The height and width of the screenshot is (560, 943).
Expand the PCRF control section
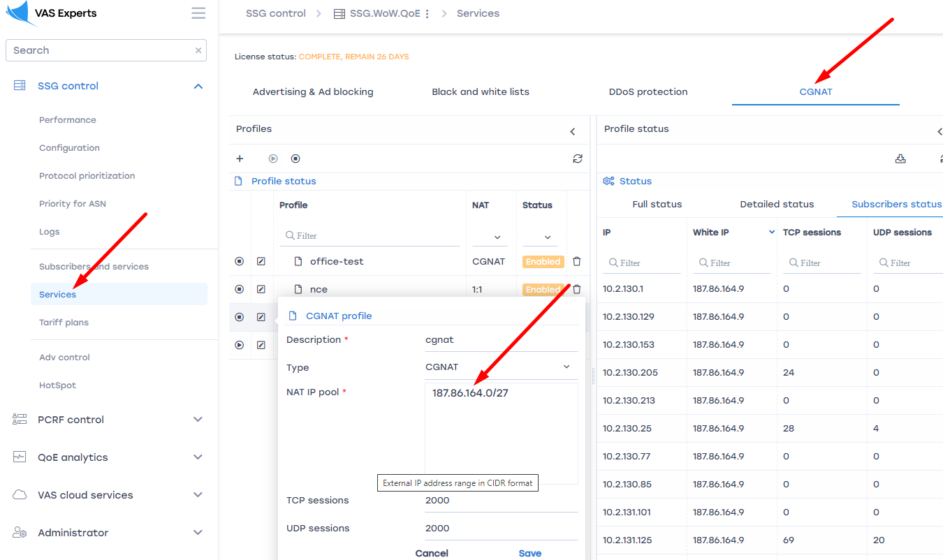point(198,420)
